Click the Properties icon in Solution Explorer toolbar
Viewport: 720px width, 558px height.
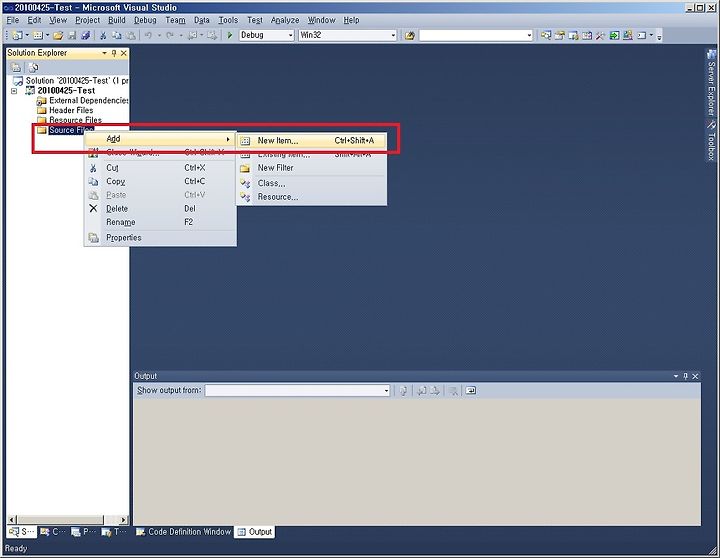[16, 68]
